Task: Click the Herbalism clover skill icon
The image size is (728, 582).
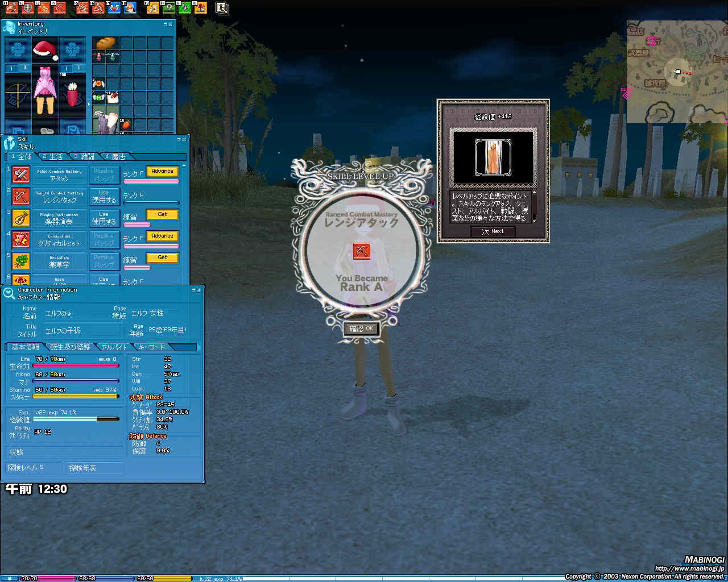Action: click(x=21, y=261)
